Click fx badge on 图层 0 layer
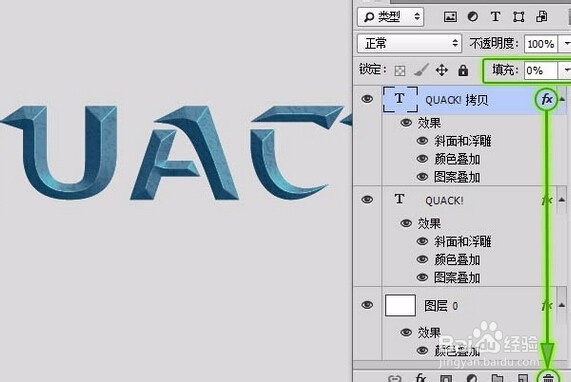The image size is (571, 382). (x=547, y=306)
